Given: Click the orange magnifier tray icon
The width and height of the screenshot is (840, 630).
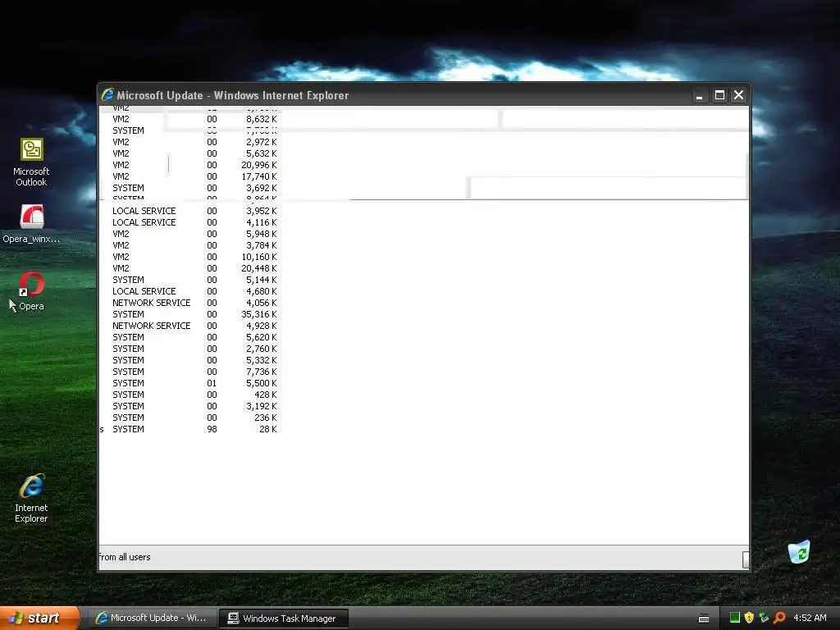Looking at the screenshot, I should pyautogui.click(x=779, y=618).
